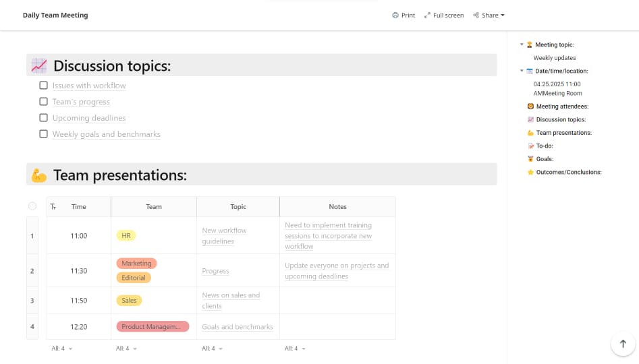Screen dimensions: 639x364
Task: Click 'Weekly updates' text in outline
Action: [555, 58]
